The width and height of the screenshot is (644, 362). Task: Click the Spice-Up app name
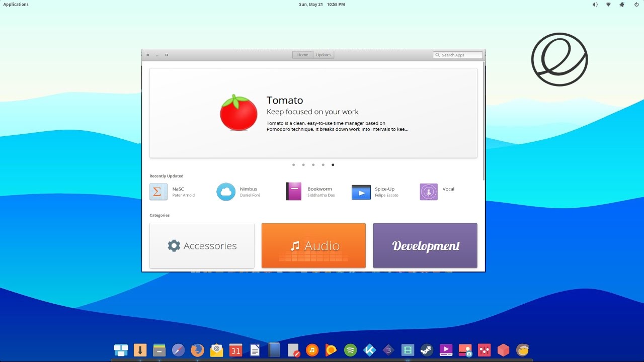pos(384,189)
